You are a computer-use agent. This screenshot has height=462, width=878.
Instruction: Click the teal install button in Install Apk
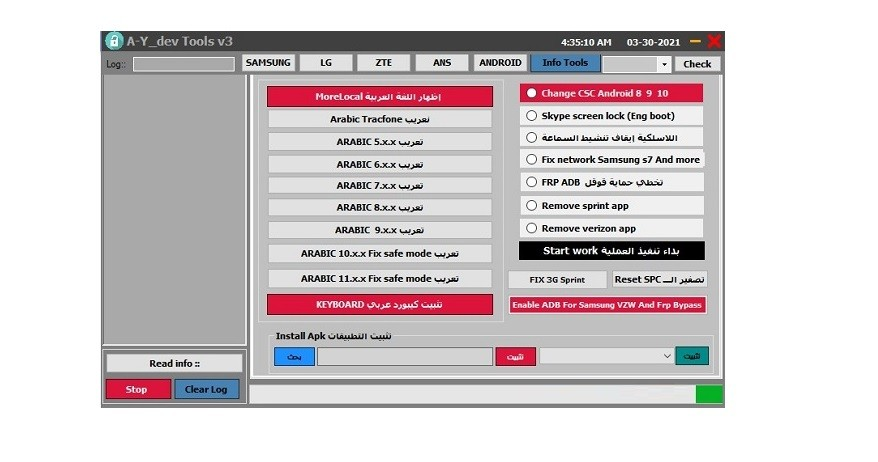coord(692,356)
